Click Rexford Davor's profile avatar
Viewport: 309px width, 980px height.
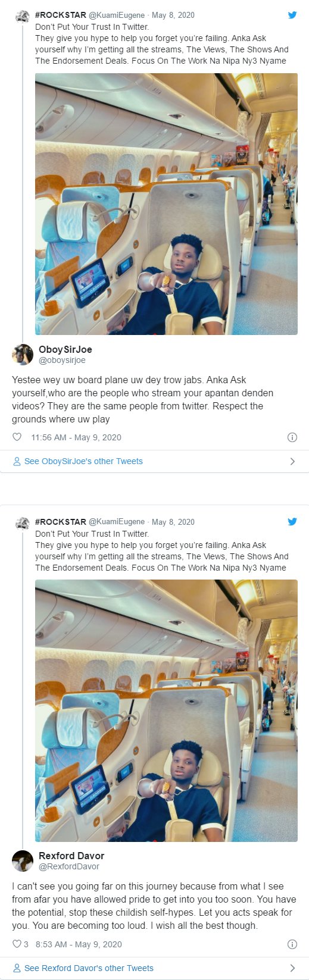(23, 861)
